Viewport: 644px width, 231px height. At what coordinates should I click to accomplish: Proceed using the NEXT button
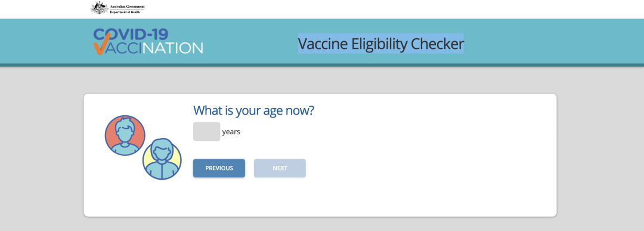280,168
